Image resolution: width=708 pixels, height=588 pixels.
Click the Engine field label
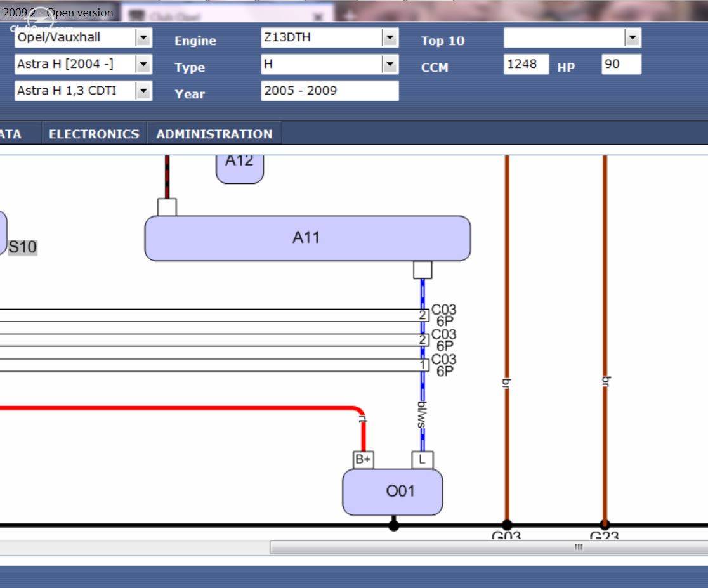[x=195, y=41]
